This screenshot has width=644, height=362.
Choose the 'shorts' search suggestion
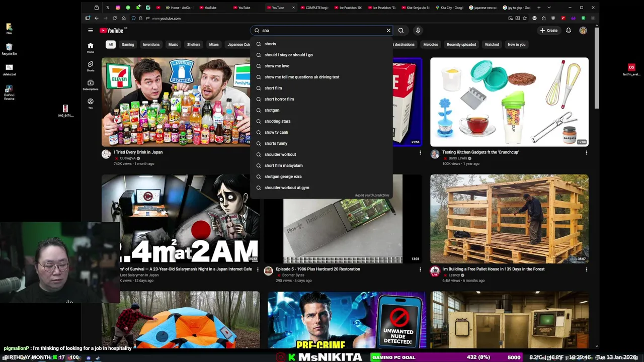[321, 44]
